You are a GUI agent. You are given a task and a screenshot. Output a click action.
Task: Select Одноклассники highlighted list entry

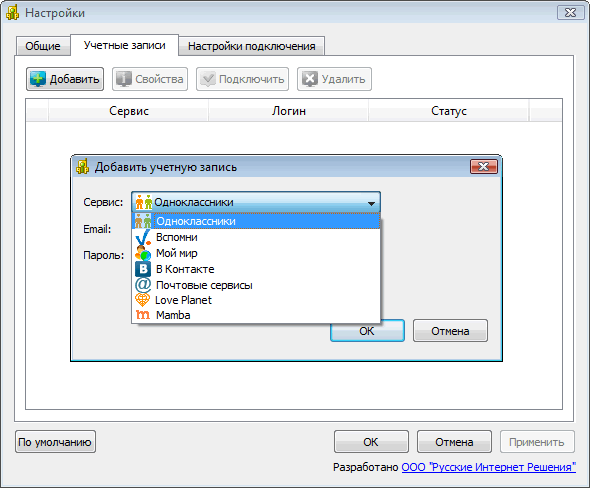point(256,221)
